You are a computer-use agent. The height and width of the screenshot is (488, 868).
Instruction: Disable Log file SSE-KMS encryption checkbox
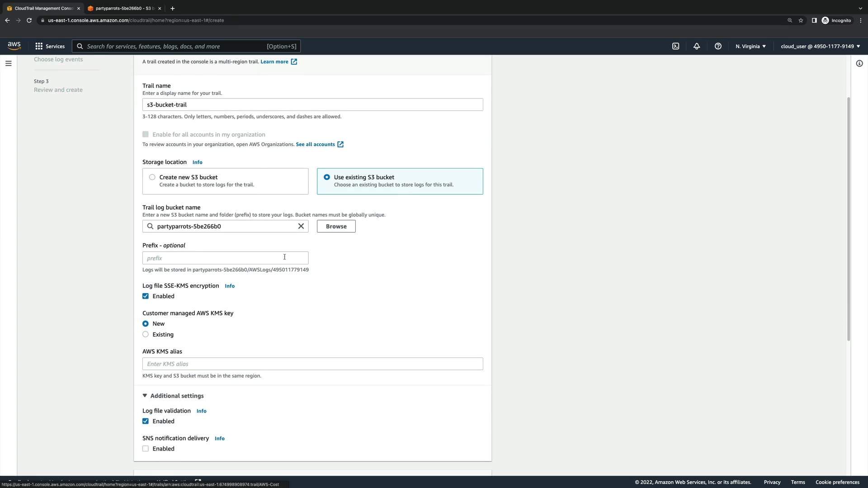[x=146, y=296]
